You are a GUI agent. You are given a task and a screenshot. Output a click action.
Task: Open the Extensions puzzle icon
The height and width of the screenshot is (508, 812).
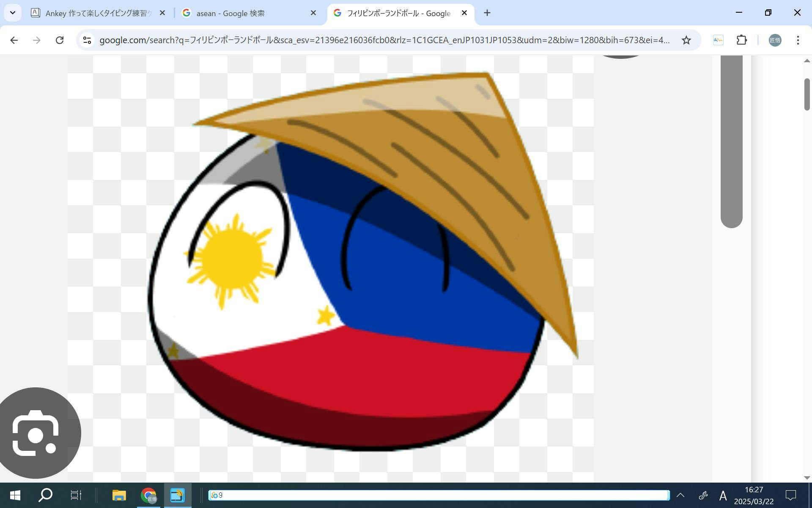(742, 40)
